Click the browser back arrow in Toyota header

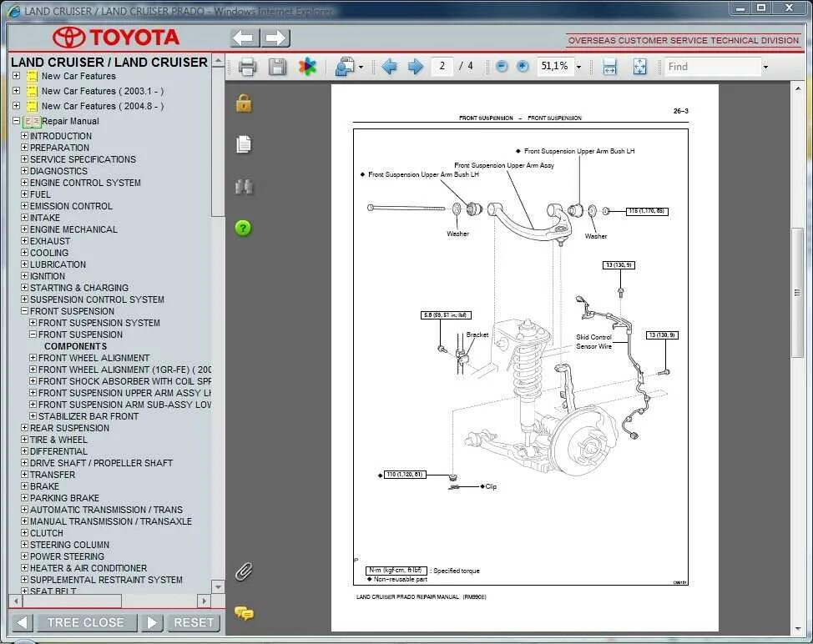point(245,38)
